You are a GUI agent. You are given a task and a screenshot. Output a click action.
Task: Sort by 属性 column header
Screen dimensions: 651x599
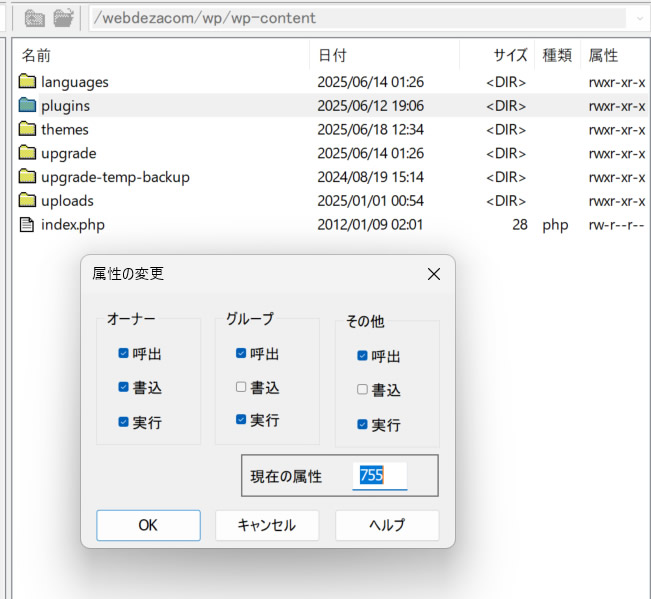click(x=603, y=55)
